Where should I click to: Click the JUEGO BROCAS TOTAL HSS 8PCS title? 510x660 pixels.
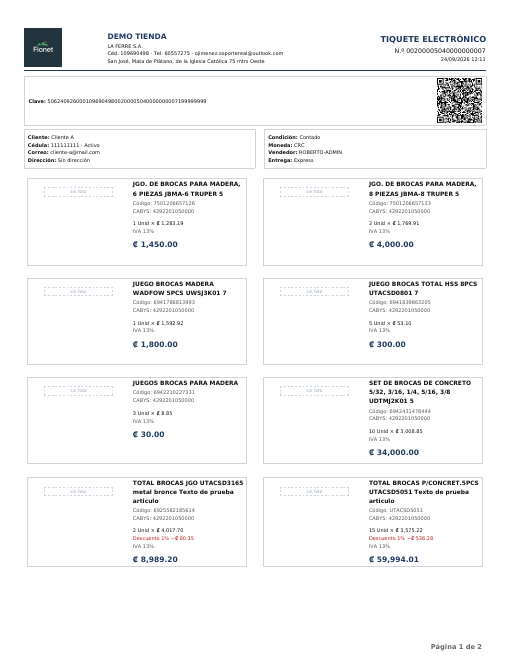(x=423, y=284)
